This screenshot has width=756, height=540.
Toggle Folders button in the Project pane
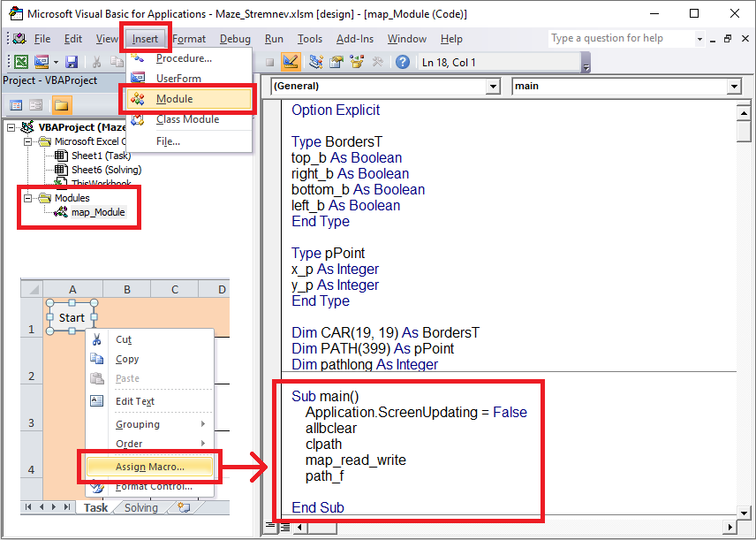[x=62, y=104]
